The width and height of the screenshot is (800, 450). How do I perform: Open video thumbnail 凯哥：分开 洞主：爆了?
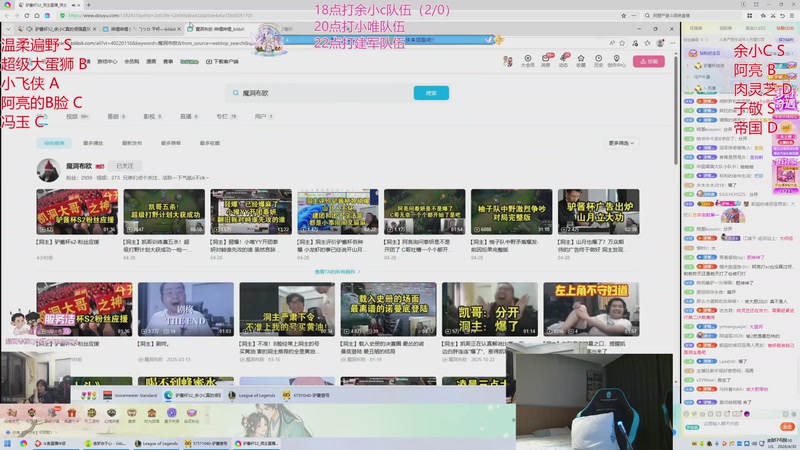pos(490,309)
